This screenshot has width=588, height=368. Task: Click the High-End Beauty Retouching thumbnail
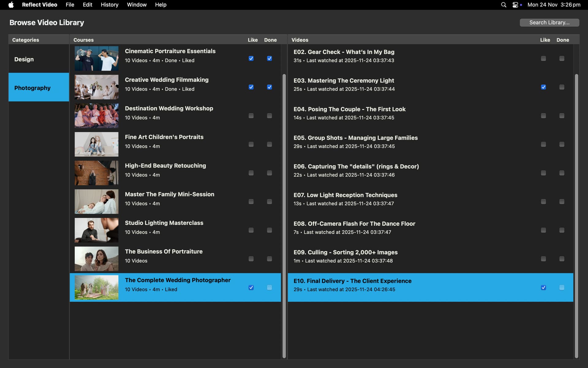96,173
